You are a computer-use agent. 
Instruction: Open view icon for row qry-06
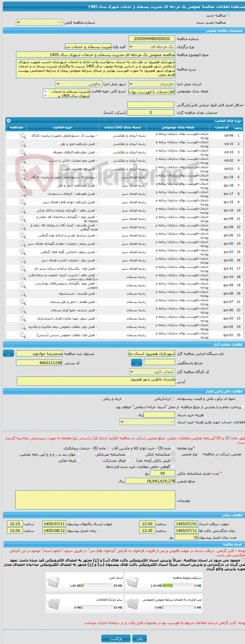pyautogui.click(x=22, y=235)
